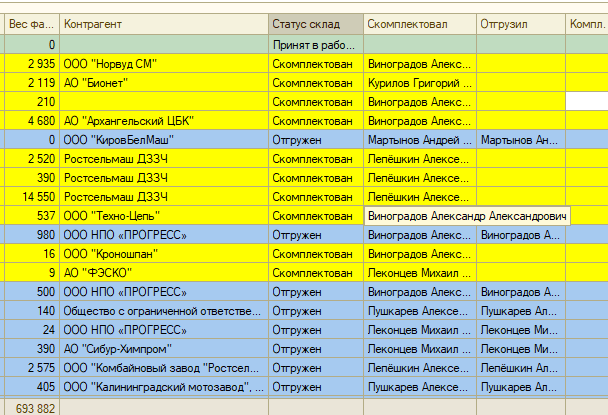Click the weight cell 16
This screenshot has width=608, height=415.
[32, 254]
